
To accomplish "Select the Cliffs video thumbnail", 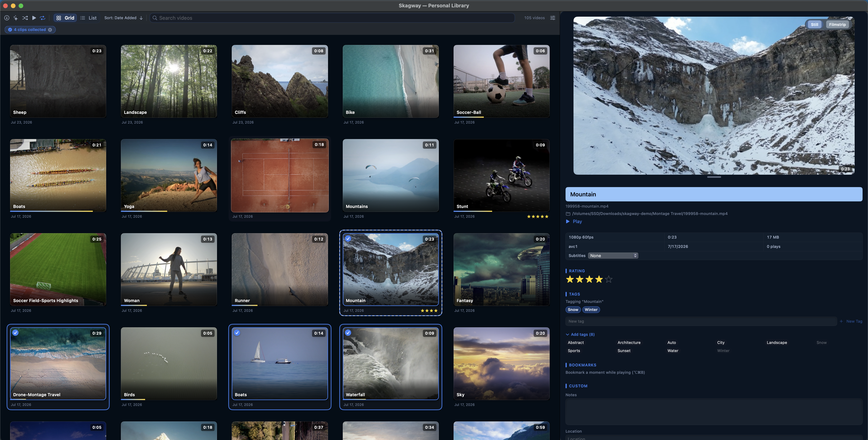I will click(280, 81).
